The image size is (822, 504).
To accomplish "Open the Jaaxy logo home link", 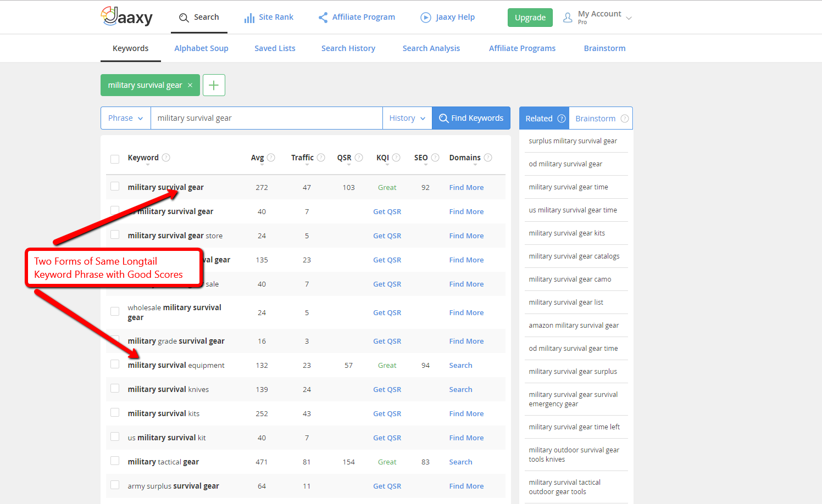I will click(x=126, y=16).
